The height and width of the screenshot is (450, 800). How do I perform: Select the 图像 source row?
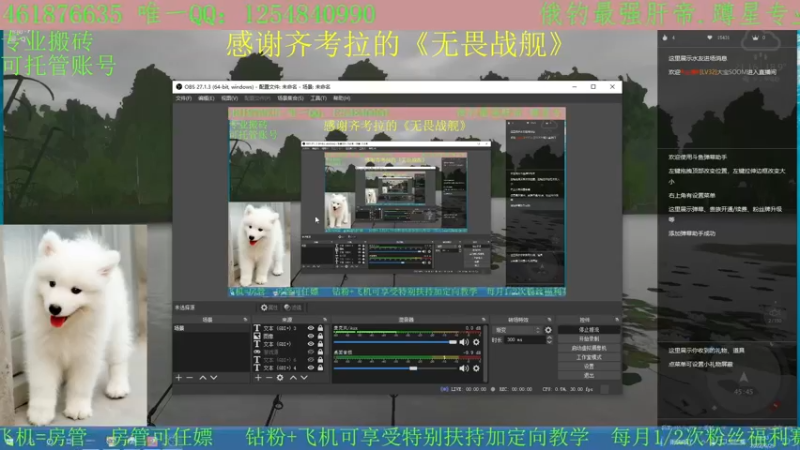(x=289, y=336)
